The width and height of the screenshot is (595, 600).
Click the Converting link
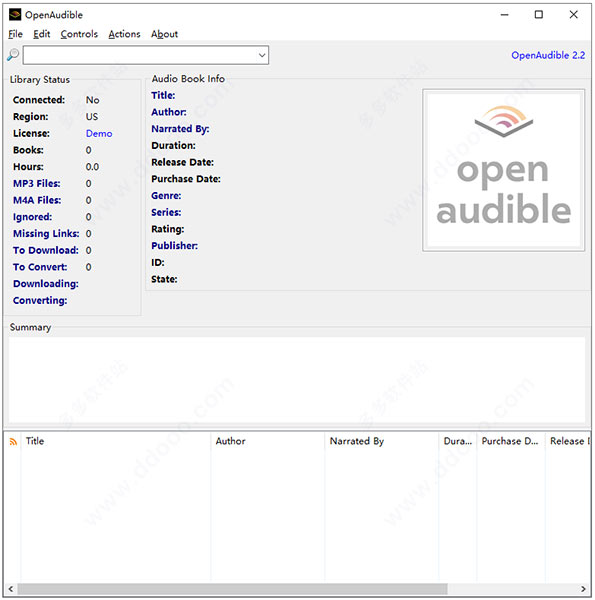(x=40, y=300)
